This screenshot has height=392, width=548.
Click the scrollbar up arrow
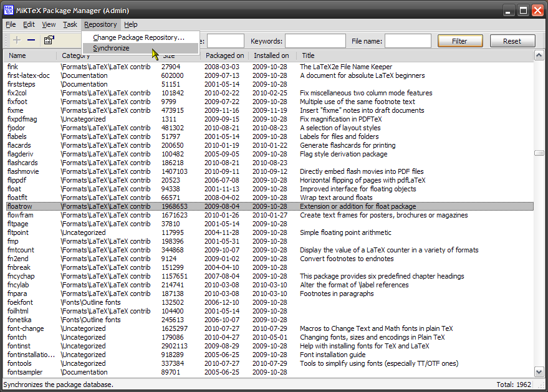[539, 55]
